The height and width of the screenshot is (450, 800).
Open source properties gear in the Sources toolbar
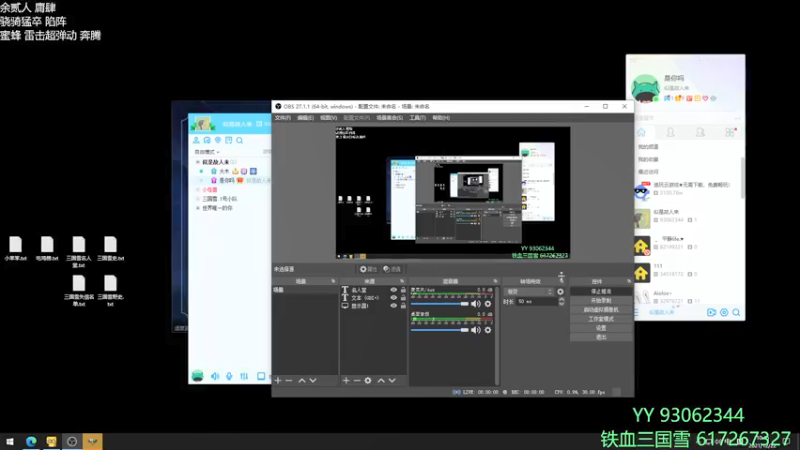pos(368,381)
